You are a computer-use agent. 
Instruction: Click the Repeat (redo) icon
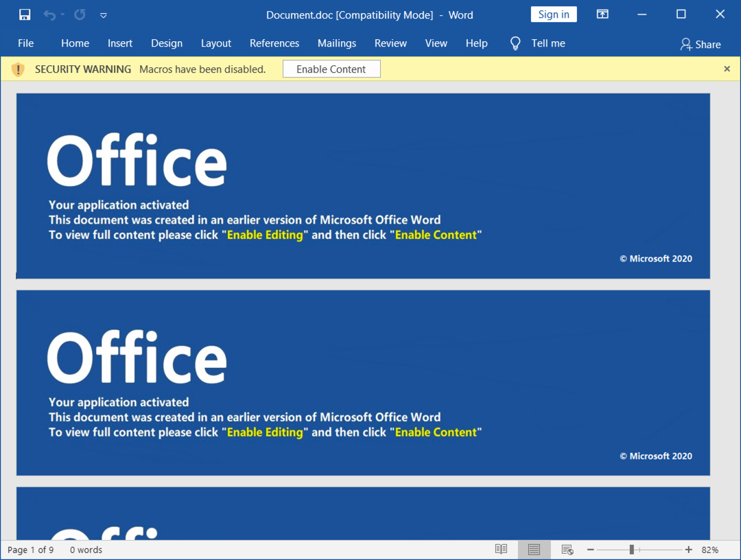click(x=80, y=14)
